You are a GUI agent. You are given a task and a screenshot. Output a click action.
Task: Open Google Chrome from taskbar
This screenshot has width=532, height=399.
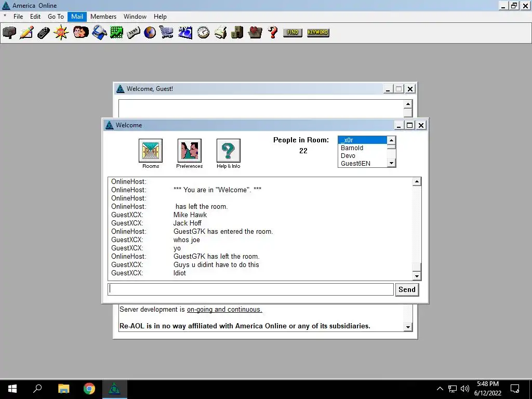tap(89, 389)
